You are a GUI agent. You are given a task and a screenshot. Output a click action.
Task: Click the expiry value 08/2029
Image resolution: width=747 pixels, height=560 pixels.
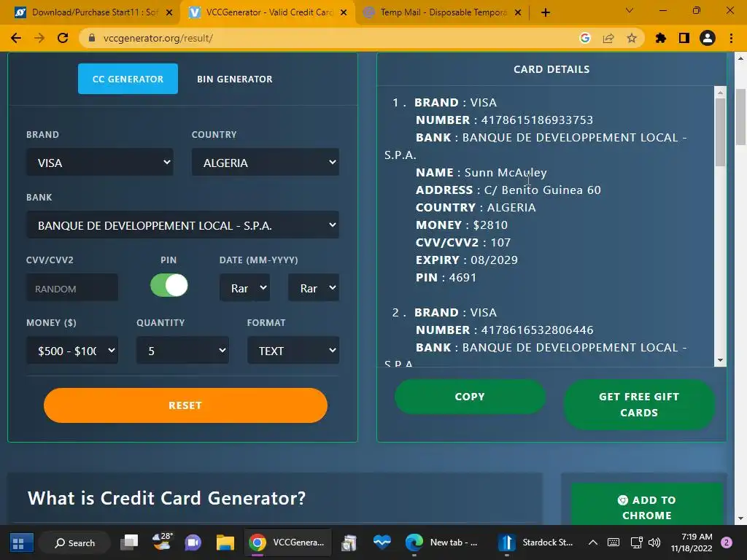494,260
